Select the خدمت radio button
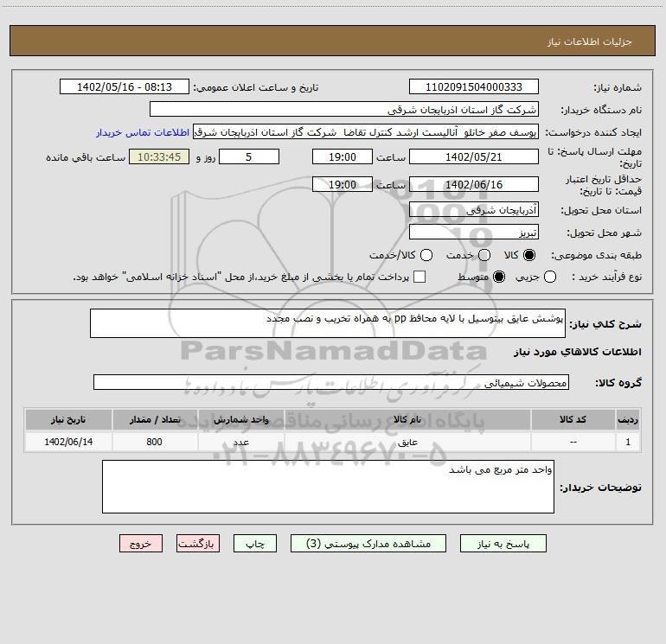The image size is (666, 644). tap(484, 255)
